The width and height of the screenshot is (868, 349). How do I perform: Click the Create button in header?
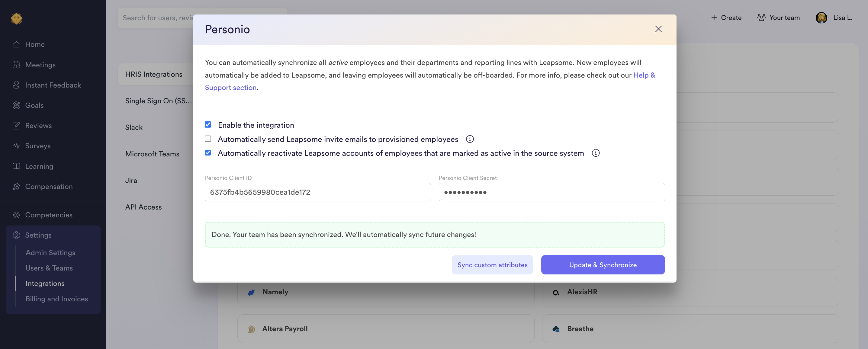(726, 18)
